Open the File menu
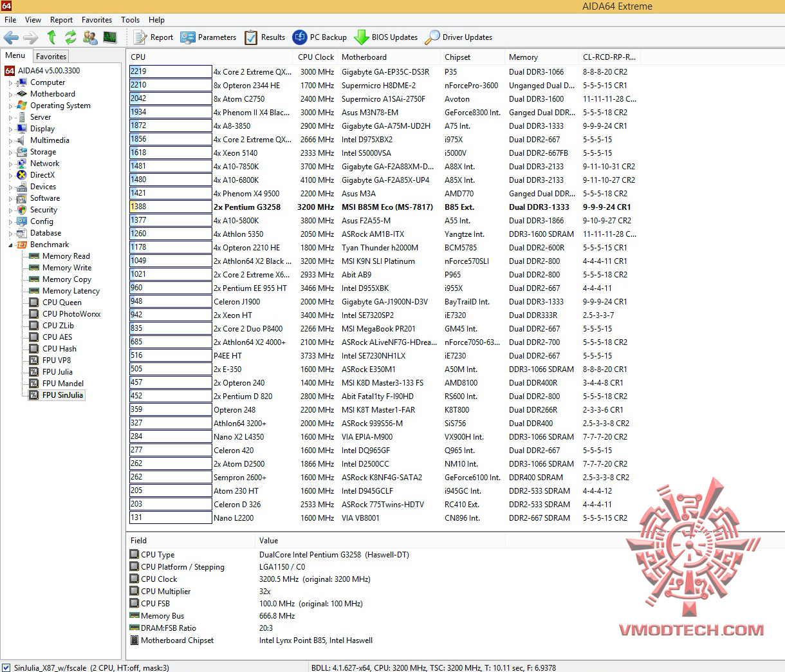 [x=10, y=20]
